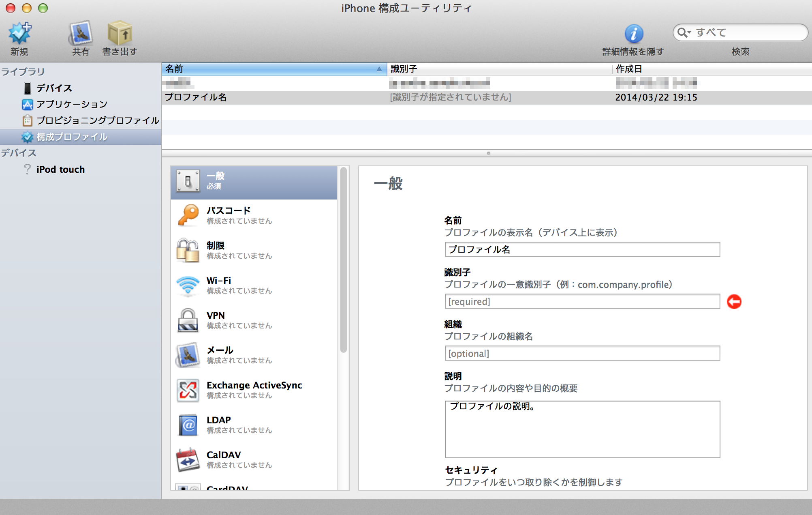Click the Exchange ActiveSync icon
This screenshot has width=812, height=515.
pos(188,390)
